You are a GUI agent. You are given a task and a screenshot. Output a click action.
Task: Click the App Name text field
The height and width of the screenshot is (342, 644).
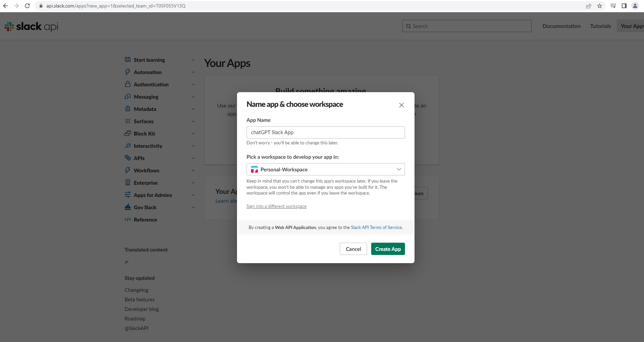click(x=325, y=132)
